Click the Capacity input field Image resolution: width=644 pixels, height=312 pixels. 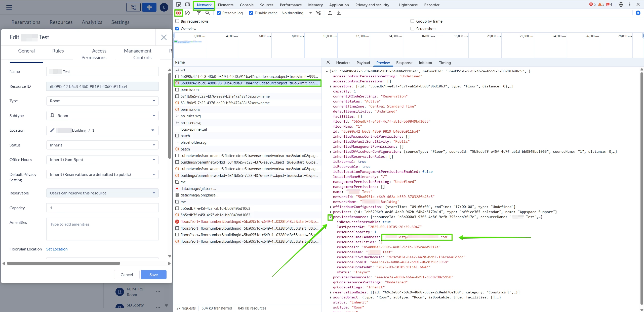[x=102, y=208]
